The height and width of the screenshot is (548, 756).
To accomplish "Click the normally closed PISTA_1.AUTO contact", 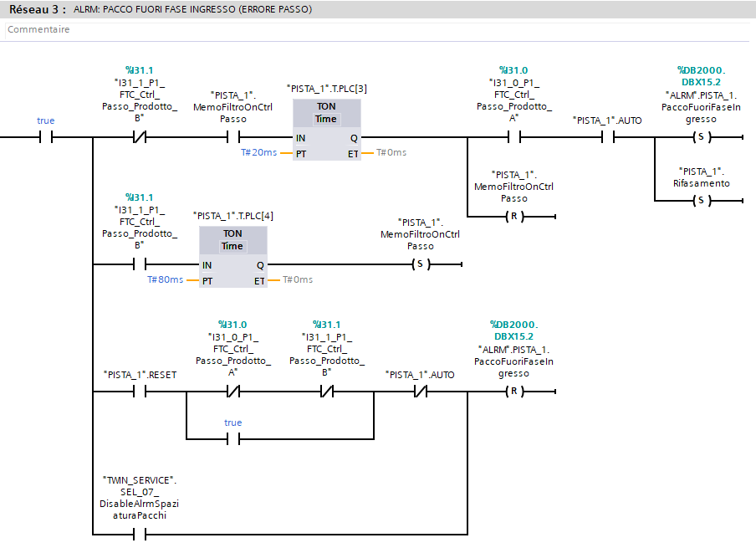I will click(x=421, y=392).
